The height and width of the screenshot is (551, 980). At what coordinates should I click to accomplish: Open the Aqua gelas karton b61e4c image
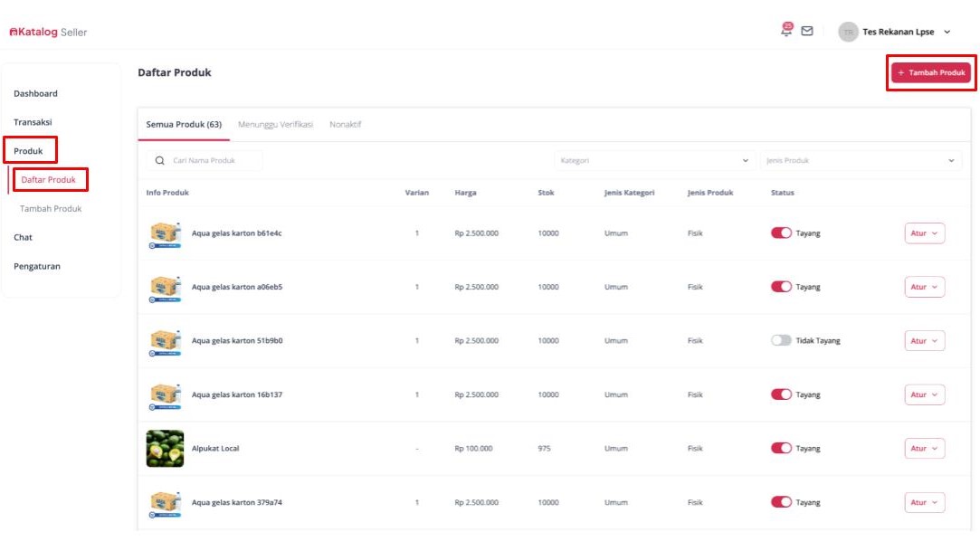[x=165, y=233]
